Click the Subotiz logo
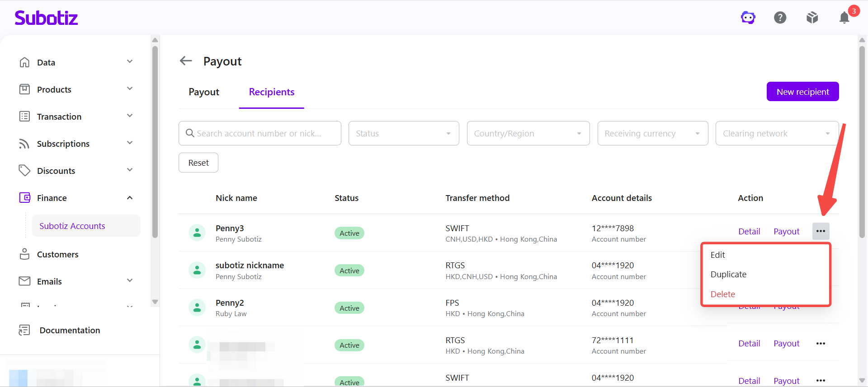Image resolution: width=868 pixels, height=387 pixels. (x=46, y=18)
